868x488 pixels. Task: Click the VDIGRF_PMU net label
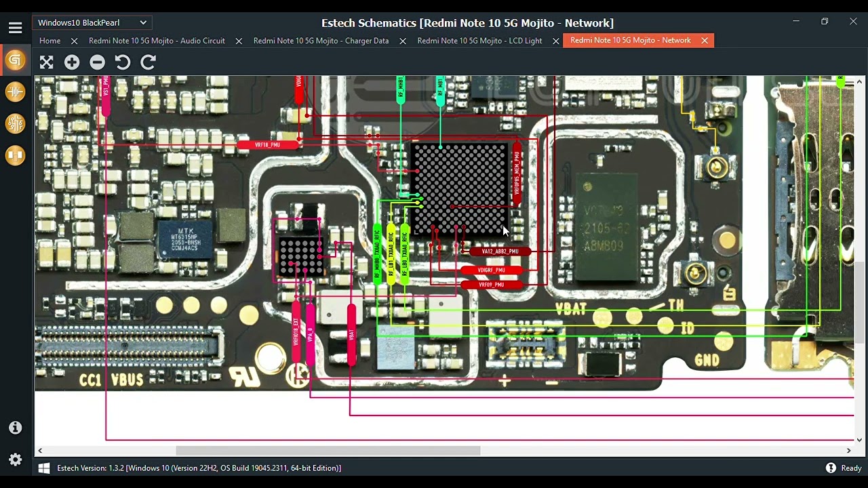point(492,270)
